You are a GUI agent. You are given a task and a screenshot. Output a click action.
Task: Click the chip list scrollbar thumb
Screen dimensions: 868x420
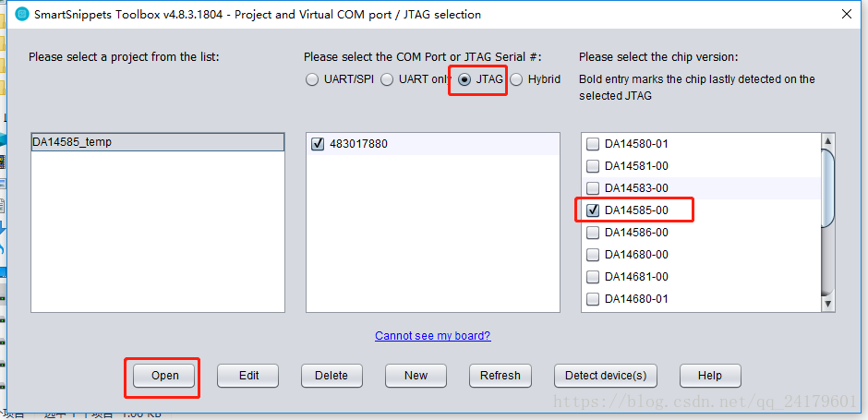point(828,188)
